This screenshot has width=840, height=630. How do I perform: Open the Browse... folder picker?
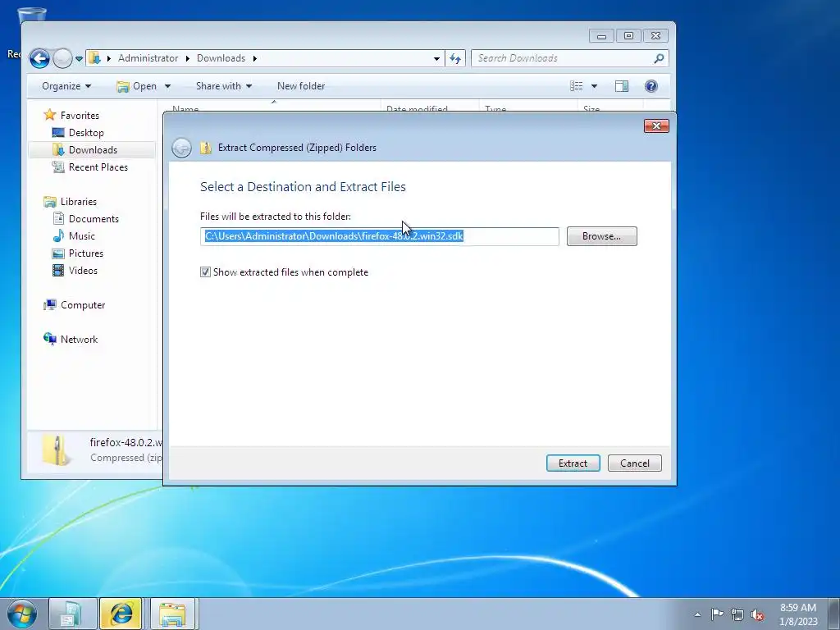click(601, 236)
